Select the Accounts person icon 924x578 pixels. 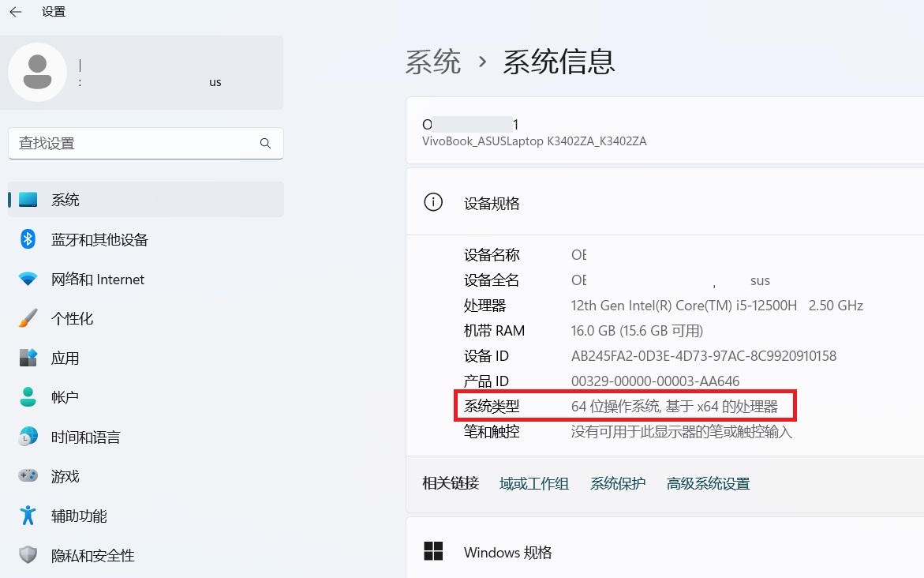coord(28,397)
